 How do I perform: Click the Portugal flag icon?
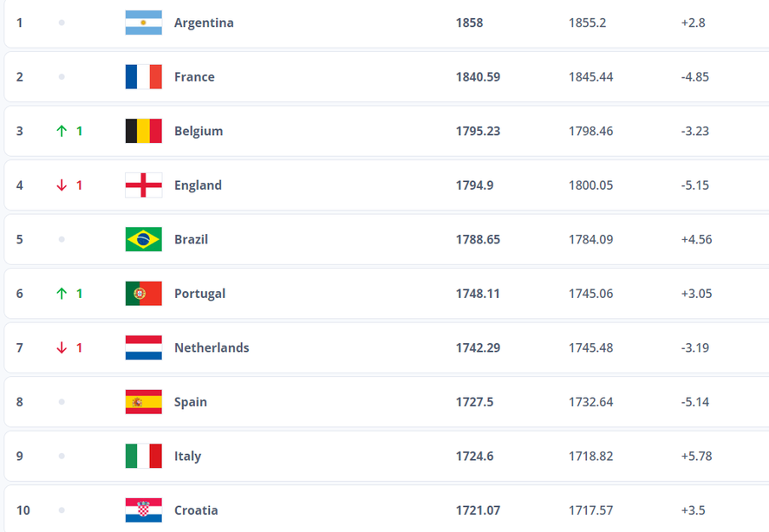tap(143, 293)
